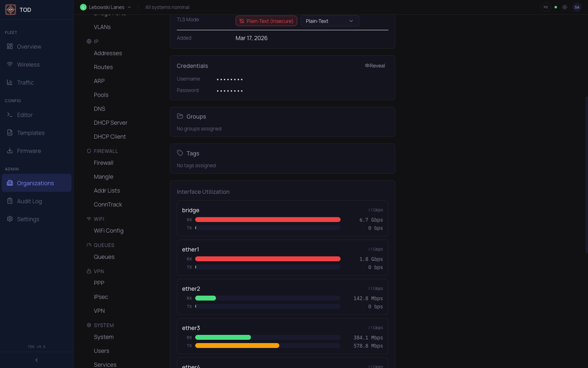Click the Plain-Text (Insecure) TLS badge
The height and width of the screenshot is (368, 588).
click(x=266, y=20)
